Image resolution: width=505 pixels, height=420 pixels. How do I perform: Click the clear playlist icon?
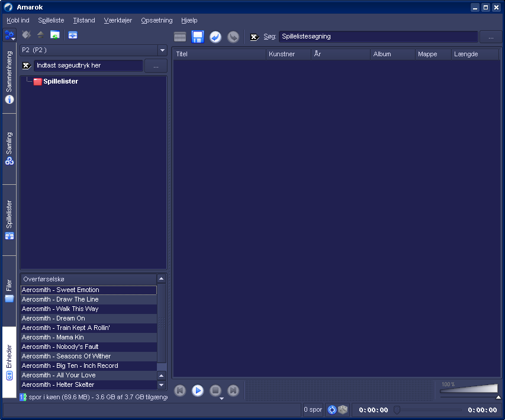(x=180, y=37)
